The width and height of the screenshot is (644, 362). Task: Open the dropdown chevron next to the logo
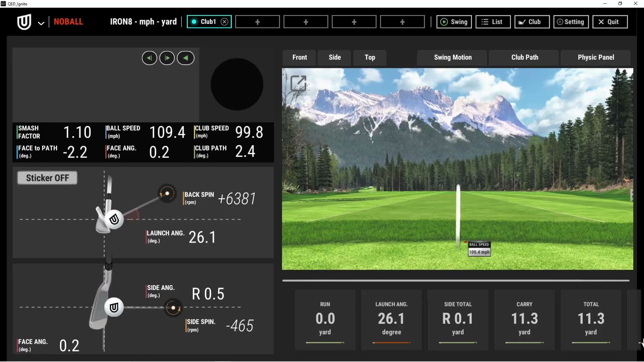click(41, 23)
